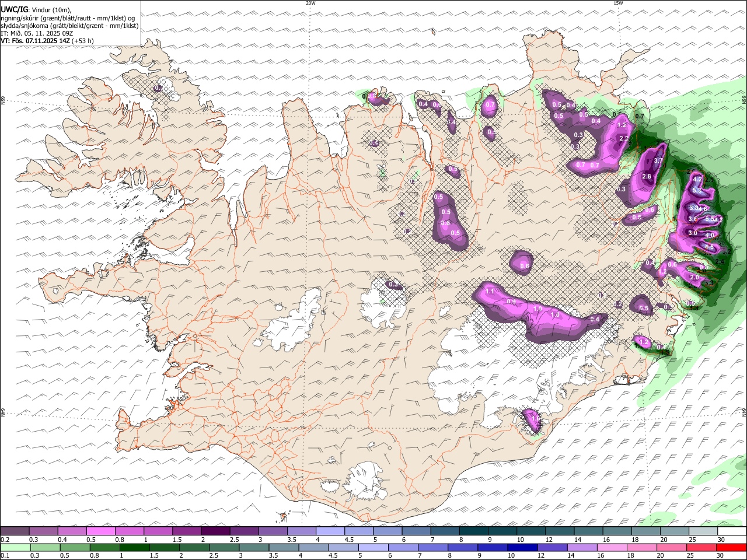747x560 pixels.
Task: Click the 'rigning/skúrir' legend description line
Action: point(68,18)
